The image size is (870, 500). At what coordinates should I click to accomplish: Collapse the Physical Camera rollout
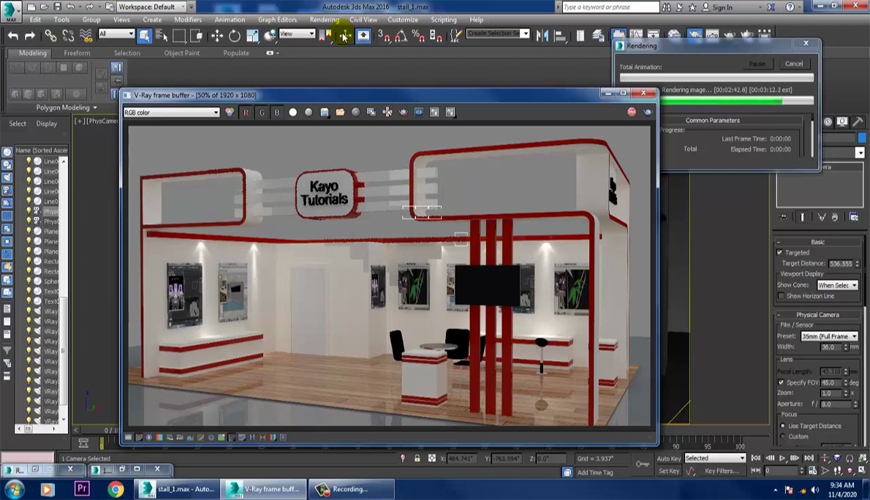tap(818, 315)
